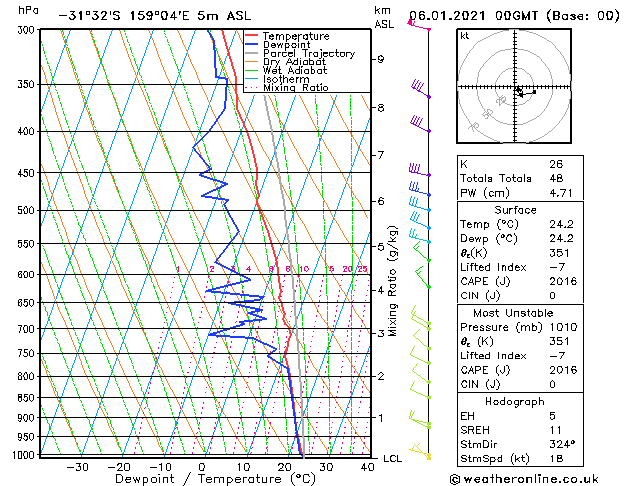Click the Totals Totals value 48
This screenshot has height=486, width=629.
coord(556,178)
